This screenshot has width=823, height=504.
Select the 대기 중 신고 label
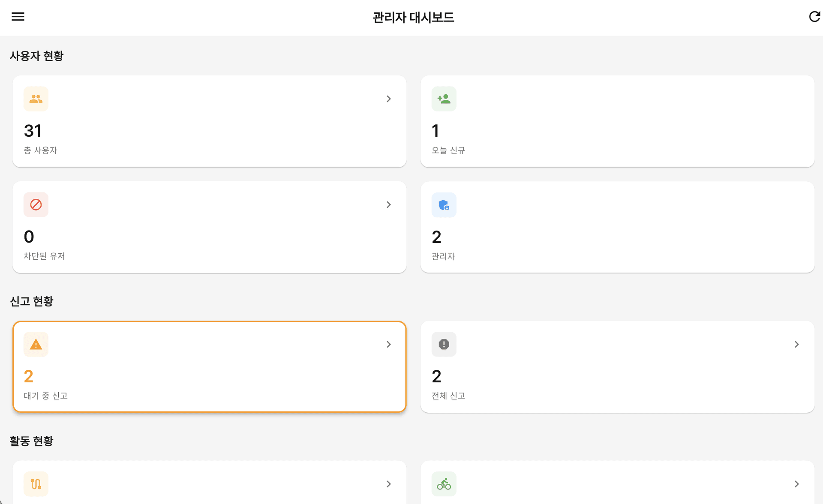(x=46, y=396)
